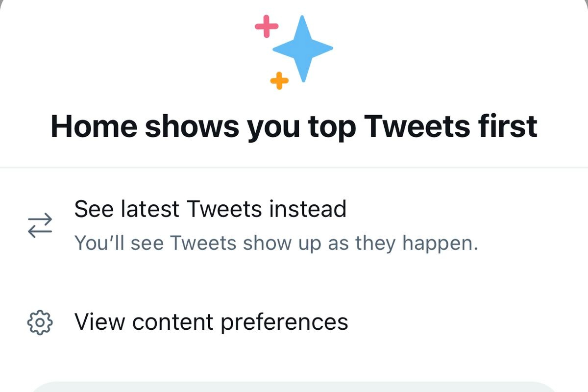The height and width of the screenshot is (392, 588).
Task: Click the word "Home" in the heading
Action: [x=94, y=126]
